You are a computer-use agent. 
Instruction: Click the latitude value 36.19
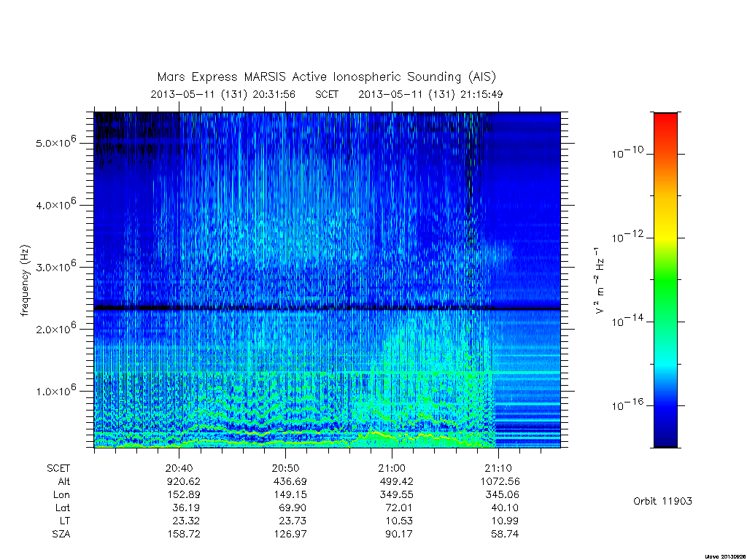[186, 507]
